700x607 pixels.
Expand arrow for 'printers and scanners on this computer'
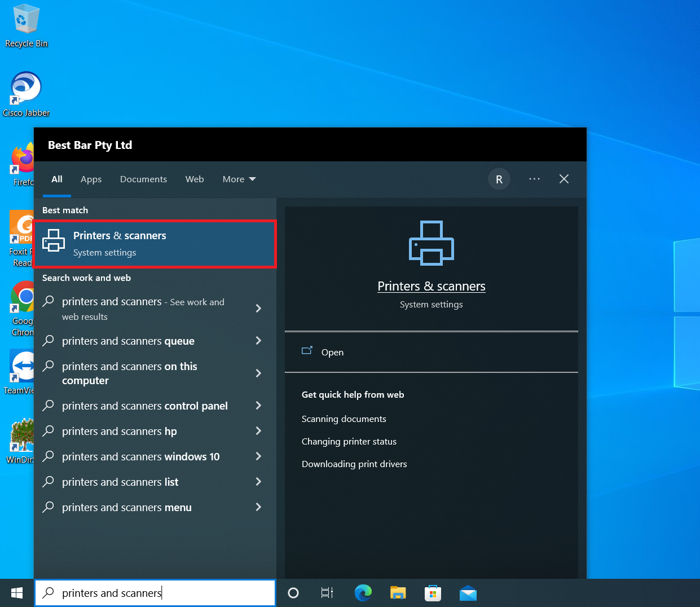point(258,373)
